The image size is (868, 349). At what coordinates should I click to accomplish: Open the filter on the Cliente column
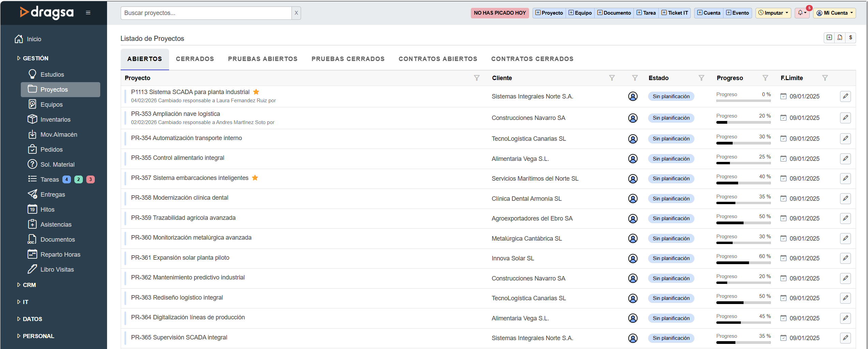point(612,78)
